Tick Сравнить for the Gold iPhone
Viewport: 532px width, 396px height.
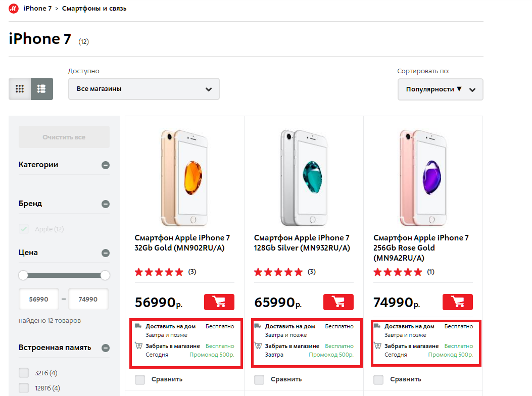pyautogui.click(x=140, y=379)
